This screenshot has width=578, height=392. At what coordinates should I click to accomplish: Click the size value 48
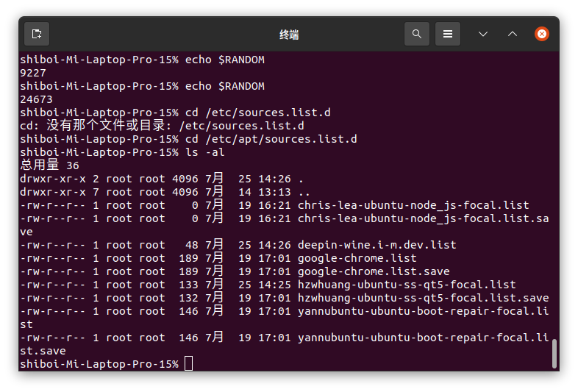click(x=192, y=245)
